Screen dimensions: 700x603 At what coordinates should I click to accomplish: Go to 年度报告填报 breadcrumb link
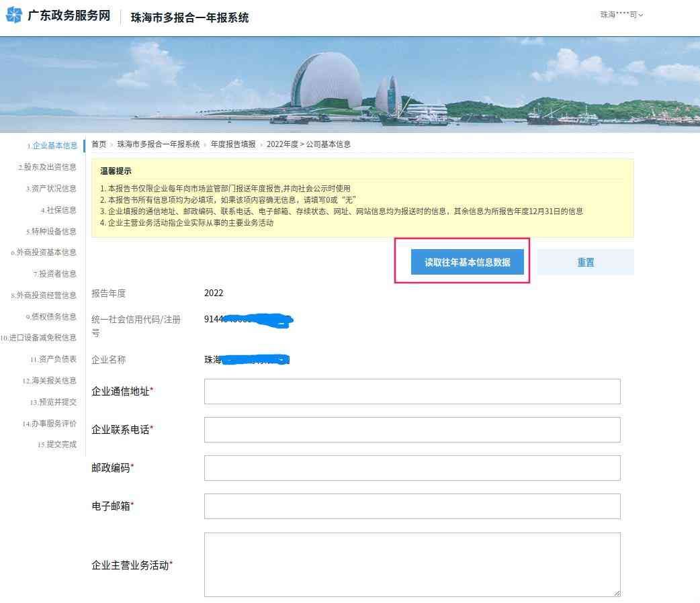[x=232, y=144]
